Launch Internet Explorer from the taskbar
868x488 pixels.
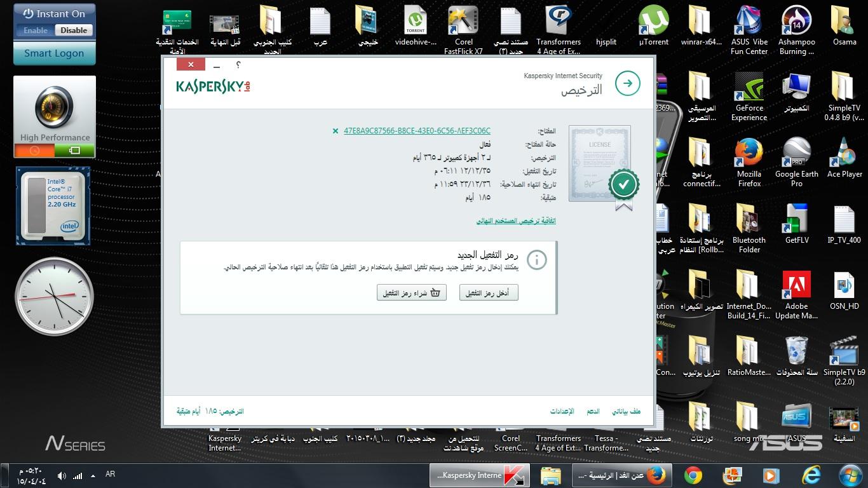pos(811,475)
